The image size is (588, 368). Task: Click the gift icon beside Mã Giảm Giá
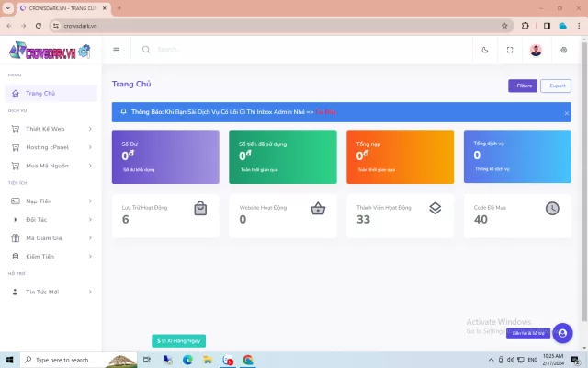point(16,237)
